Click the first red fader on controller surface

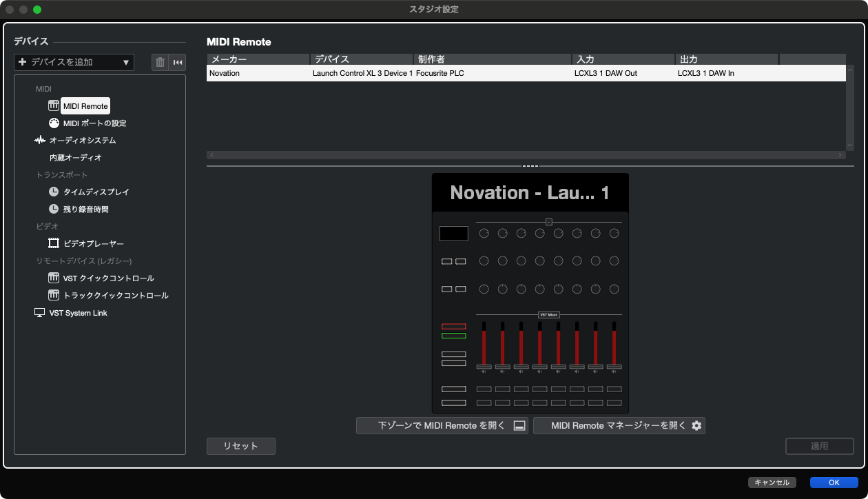coord(484,345)
